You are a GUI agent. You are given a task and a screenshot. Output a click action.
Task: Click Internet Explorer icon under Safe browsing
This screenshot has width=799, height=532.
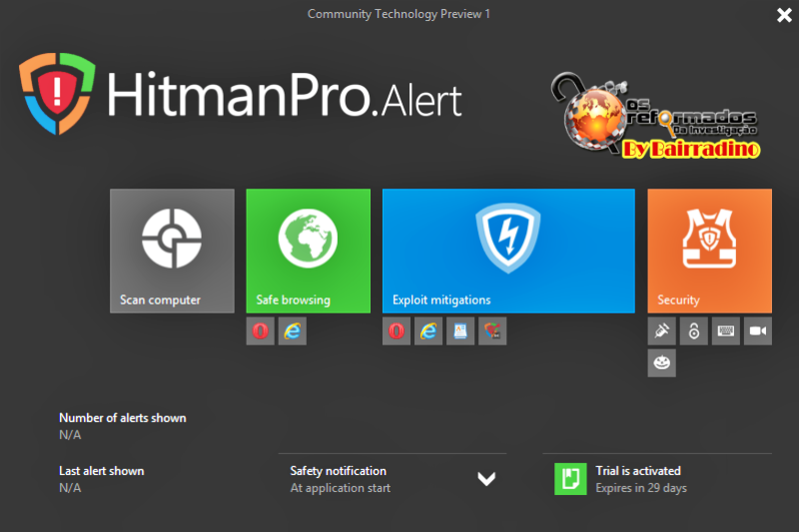[293, 331]
